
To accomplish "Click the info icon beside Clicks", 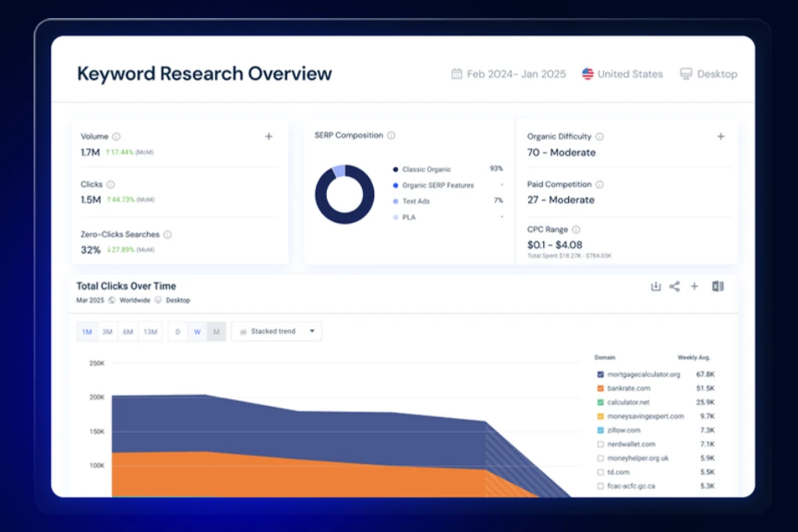I will coord(110,185).
